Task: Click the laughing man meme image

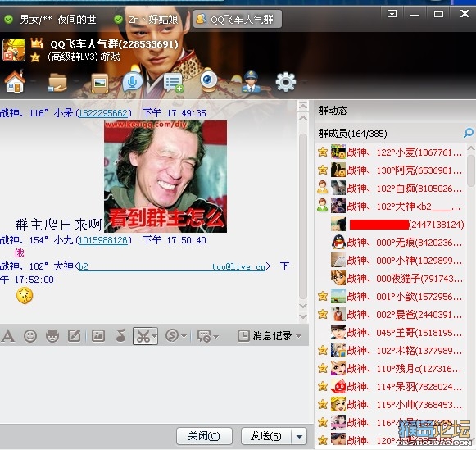Action: click(165, 177)
